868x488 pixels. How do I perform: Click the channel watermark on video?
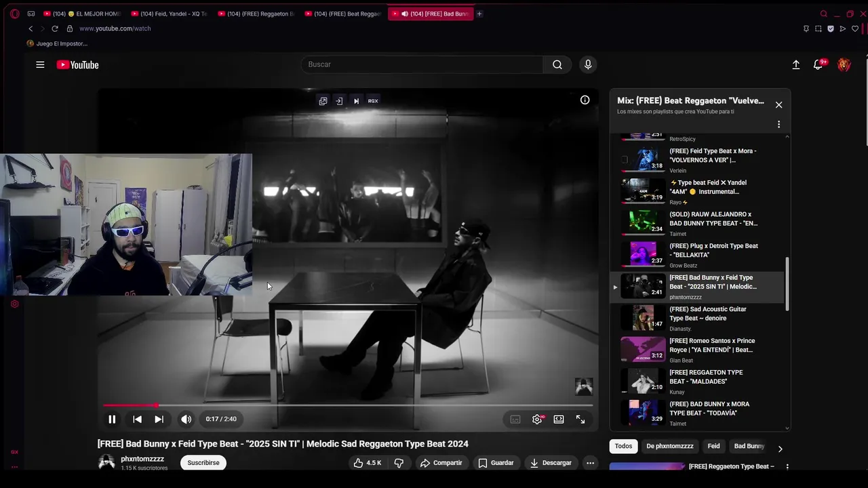tap(584, 386)
